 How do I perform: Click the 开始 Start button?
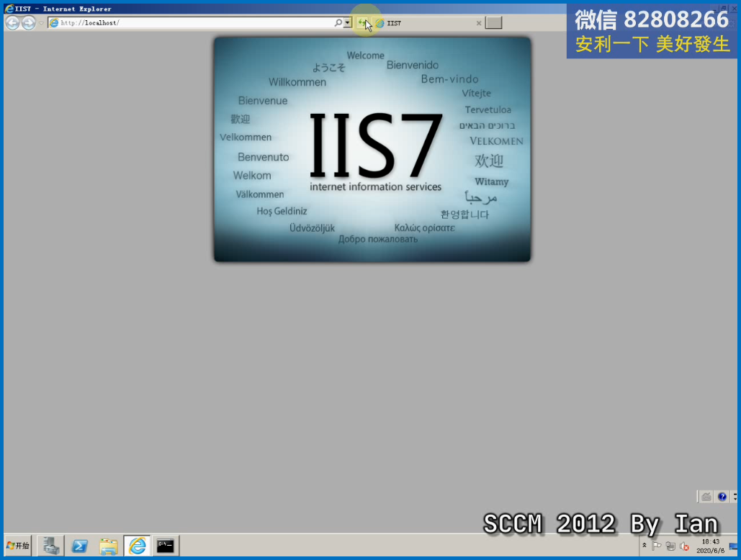click(x=18, y=546)
